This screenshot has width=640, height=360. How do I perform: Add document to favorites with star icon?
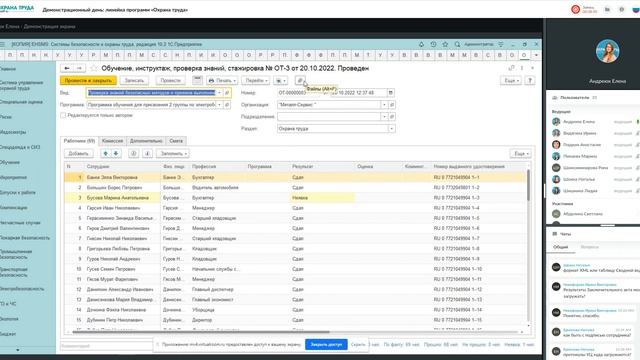tap(94, 68)
